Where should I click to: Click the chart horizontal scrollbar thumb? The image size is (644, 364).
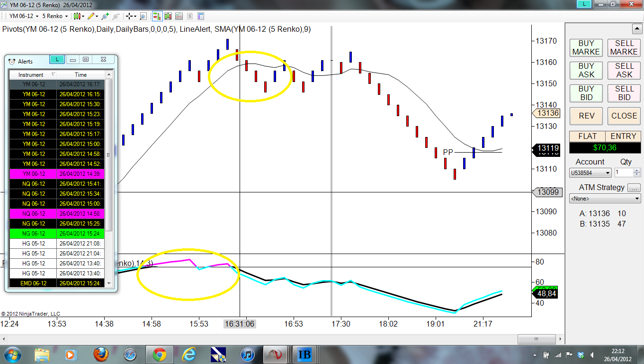click(x=536, y=339)
